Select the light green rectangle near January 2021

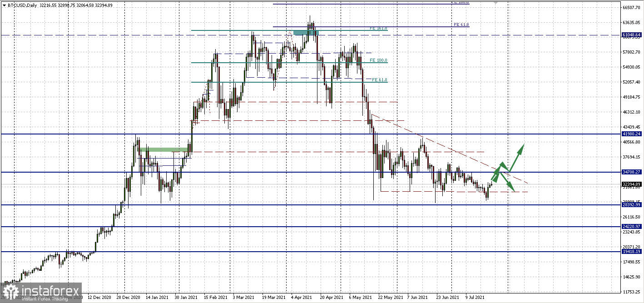pyautogui.click(x=163, y=149)
